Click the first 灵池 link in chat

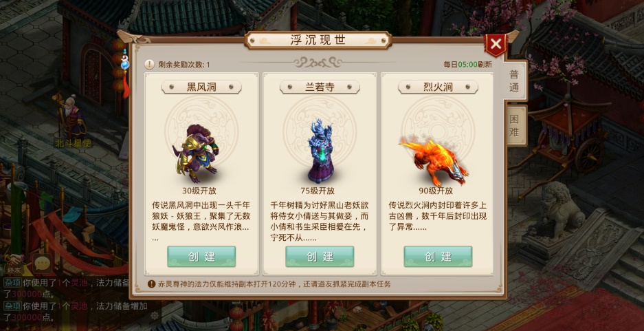coord(79,283)
